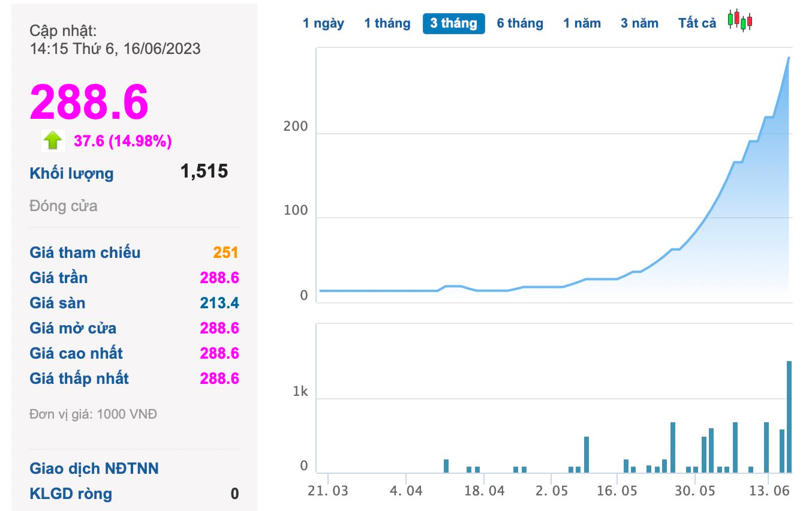Select the 1 tháng time range tab

387,23
